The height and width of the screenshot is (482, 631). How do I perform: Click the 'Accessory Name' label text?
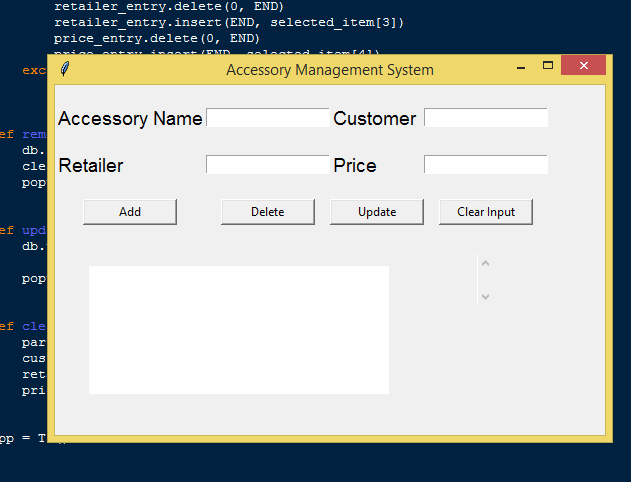point(130,119)
